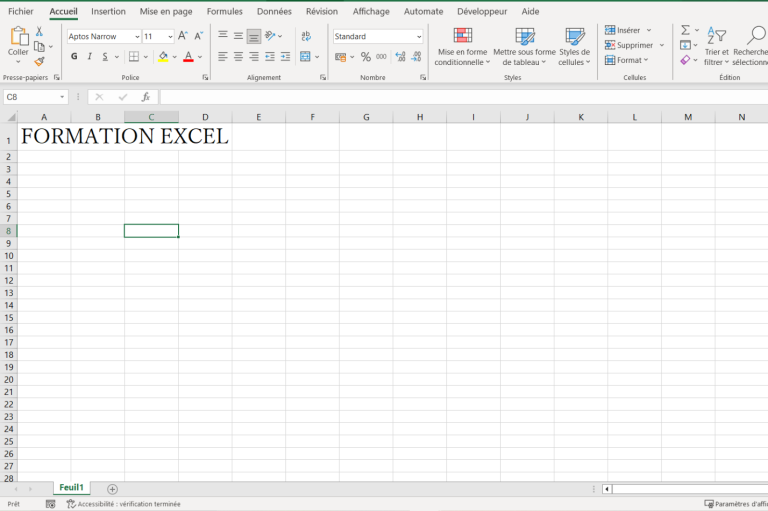Viewport: 768px width, 511px height.
Task: Toggle macro recording in status bar
Action: [50, 504]
